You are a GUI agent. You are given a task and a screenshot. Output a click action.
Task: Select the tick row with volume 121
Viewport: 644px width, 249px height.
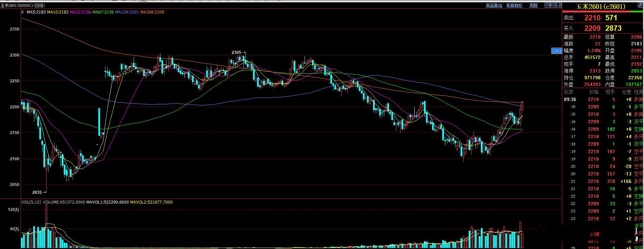603,137
